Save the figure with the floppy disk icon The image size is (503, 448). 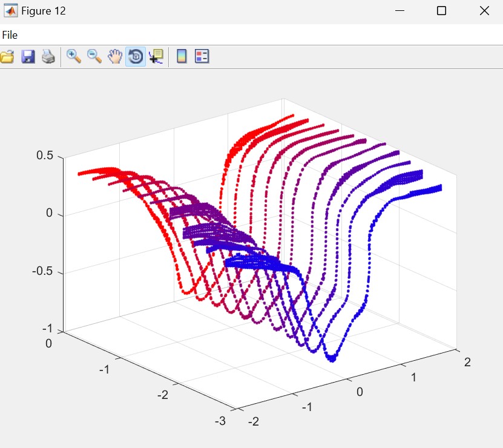pos(28,57)
